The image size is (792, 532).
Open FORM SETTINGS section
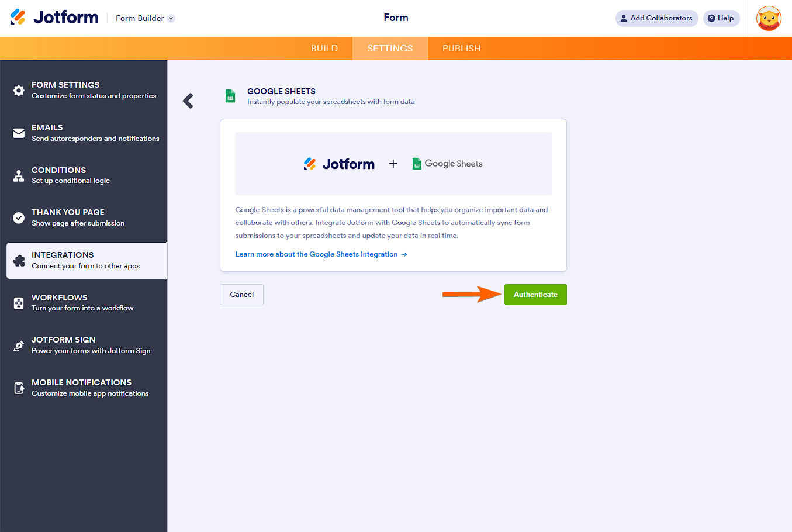(87, 91)
